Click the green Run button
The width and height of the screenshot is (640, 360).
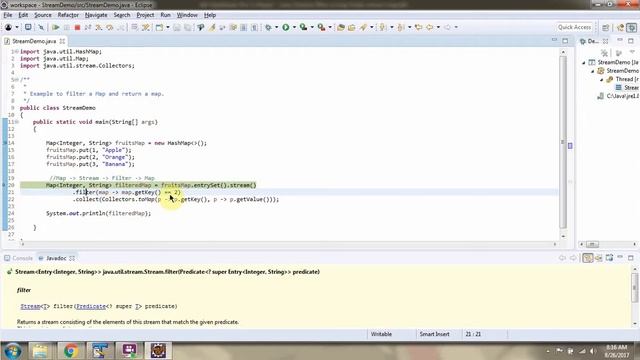tap(286, 27)
